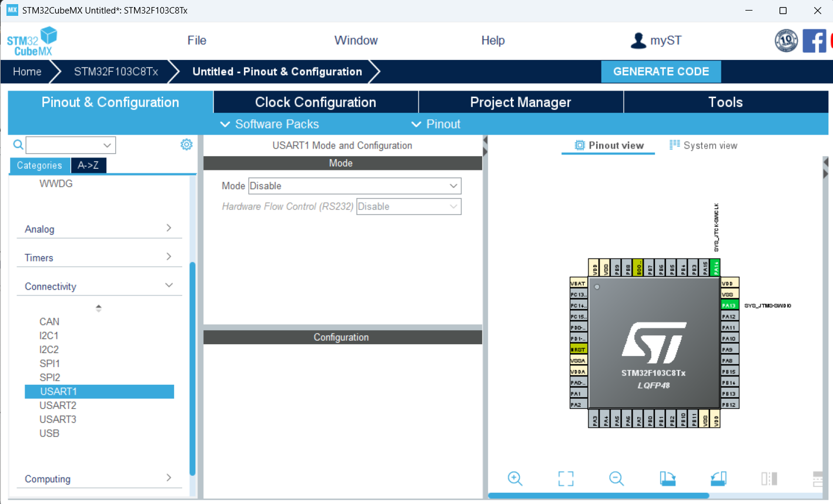Screen dimensions: 833x504
Task: Zoom out of the pinout view
Action: point(616,478)
